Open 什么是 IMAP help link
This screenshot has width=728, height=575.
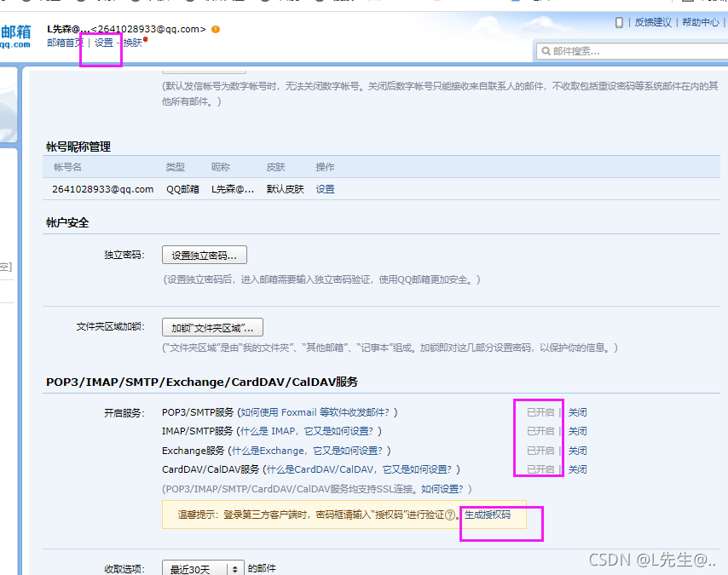coord(306,431)
